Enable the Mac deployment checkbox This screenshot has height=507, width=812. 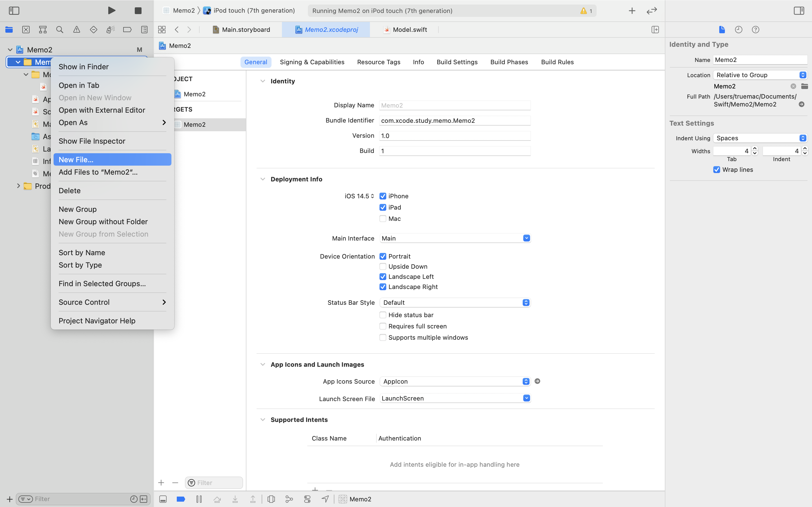pos(383,219)
